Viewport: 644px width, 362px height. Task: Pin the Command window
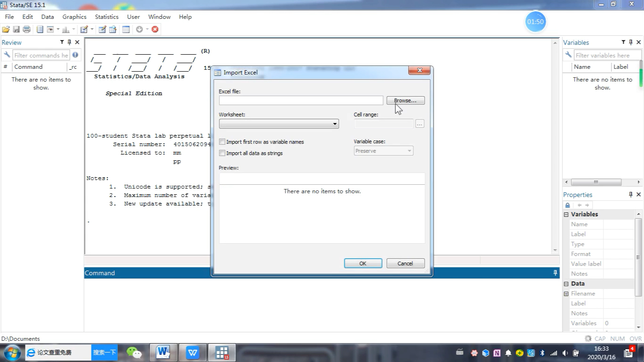pyautogui.click(x=555, y=273)
